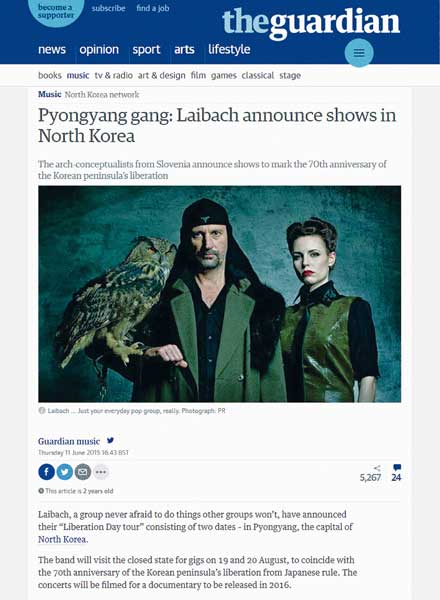Select the sport section
Viewport: 440px width, 600px height.
click(146, 49)
